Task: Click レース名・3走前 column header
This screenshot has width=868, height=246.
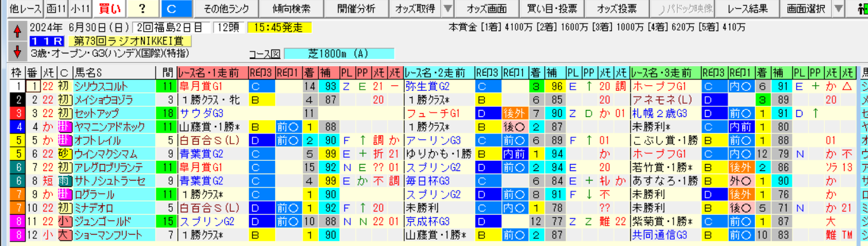Action: pyautogui.click(x=665, y=72)
